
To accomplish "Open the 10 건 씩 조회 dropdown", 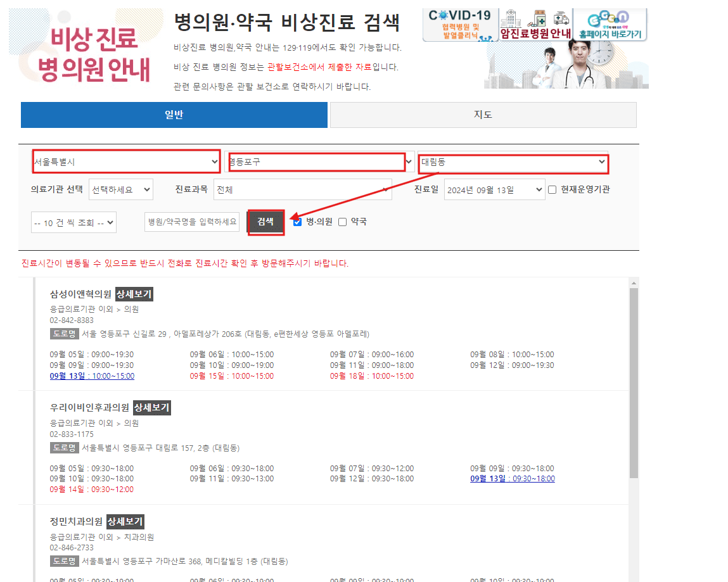I will coord(73,222).
